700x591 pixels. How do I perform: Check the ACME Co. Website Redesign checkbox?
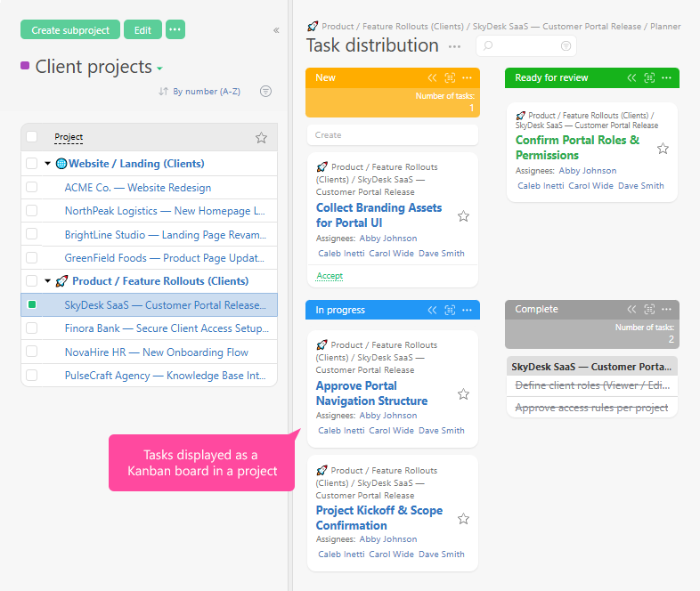coord(32,187)
